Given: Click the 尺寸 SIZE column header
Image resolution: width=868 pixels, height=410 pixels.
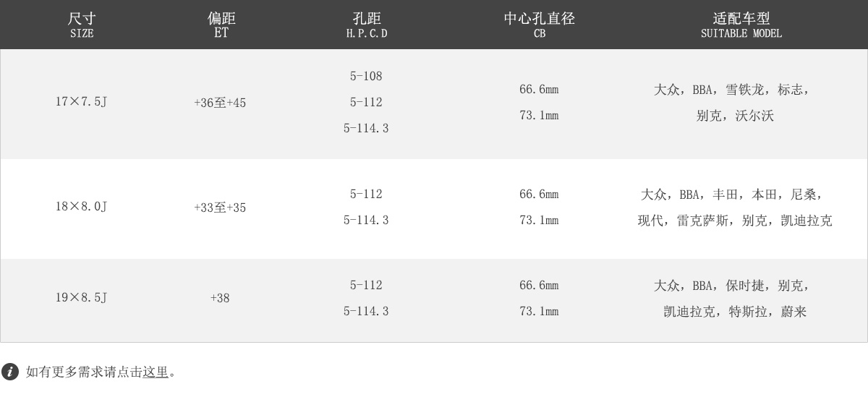Looking at the screenshot, I should point(82,25).
